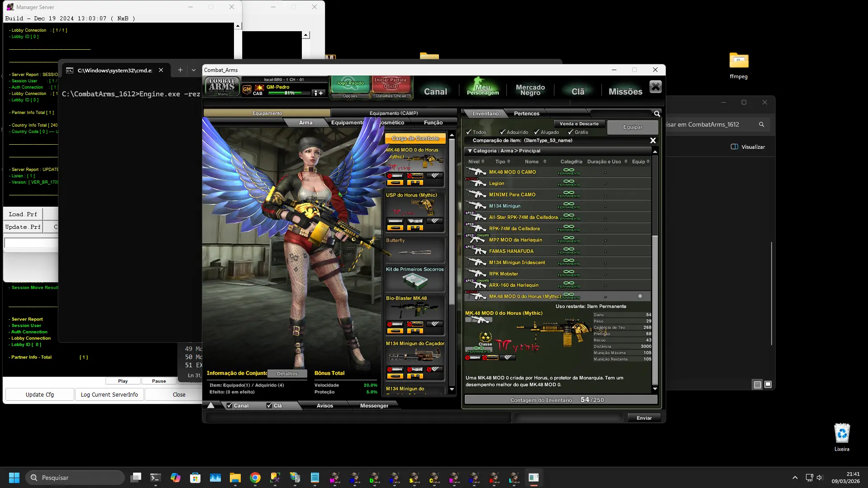
Task: Click the player info plus icon
Action: click(319, 93)
